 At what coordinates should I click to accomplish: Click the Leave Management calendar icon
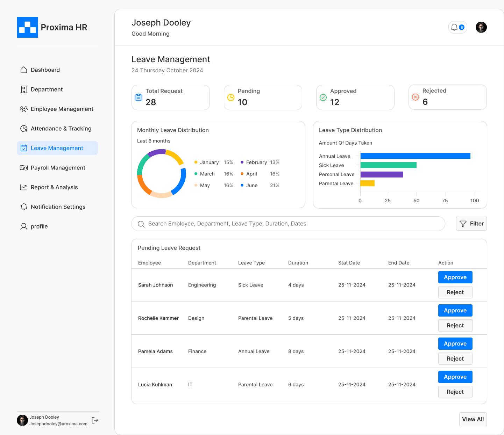(24, 148)
